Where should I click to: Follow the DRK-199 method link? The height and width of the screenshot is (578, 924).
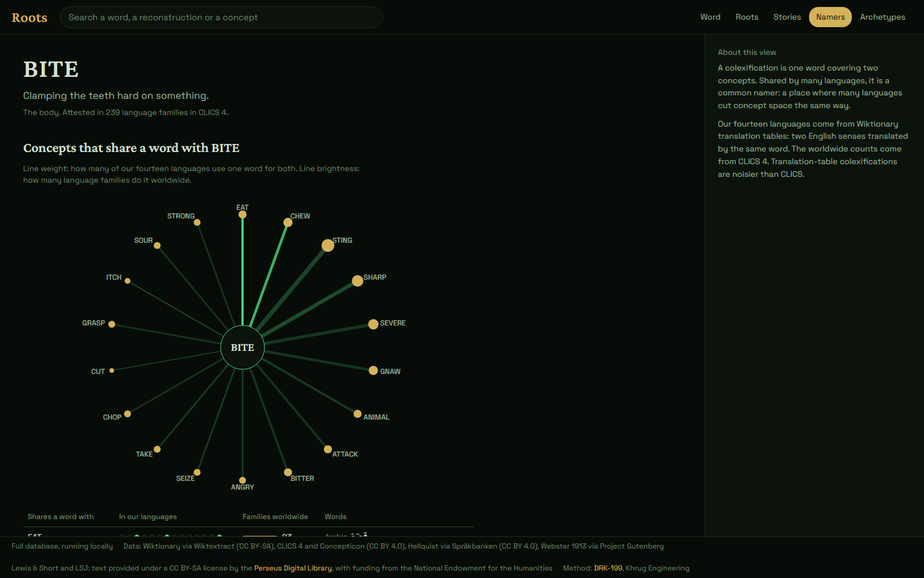[x=608, y=568]
